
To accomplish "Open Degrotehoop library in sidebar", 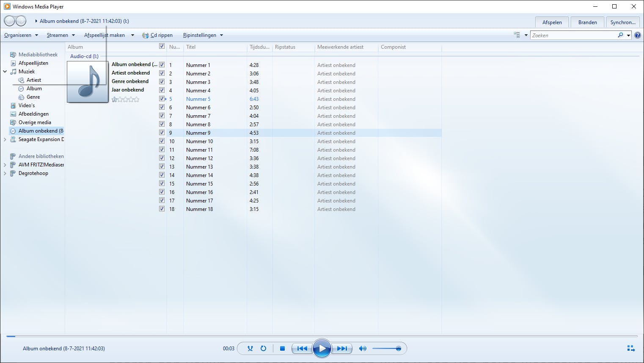I will point(33,173).
